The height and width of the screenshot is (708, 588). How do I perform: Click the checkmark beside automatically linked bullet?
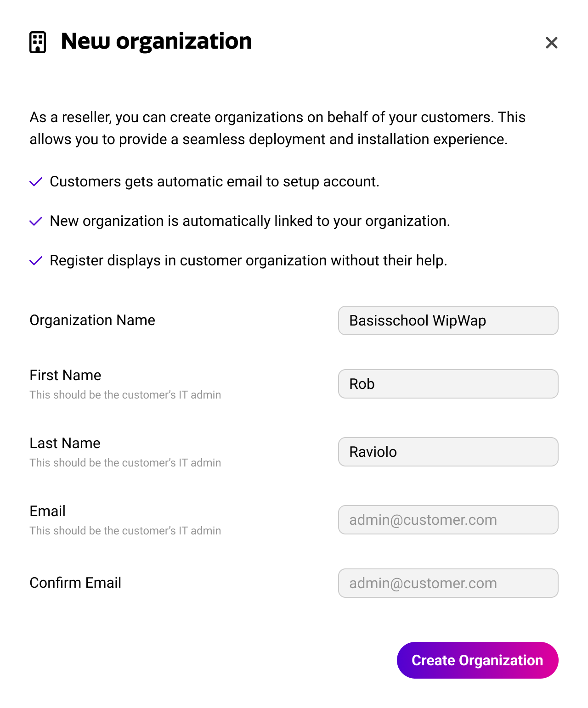pos(36,221)
